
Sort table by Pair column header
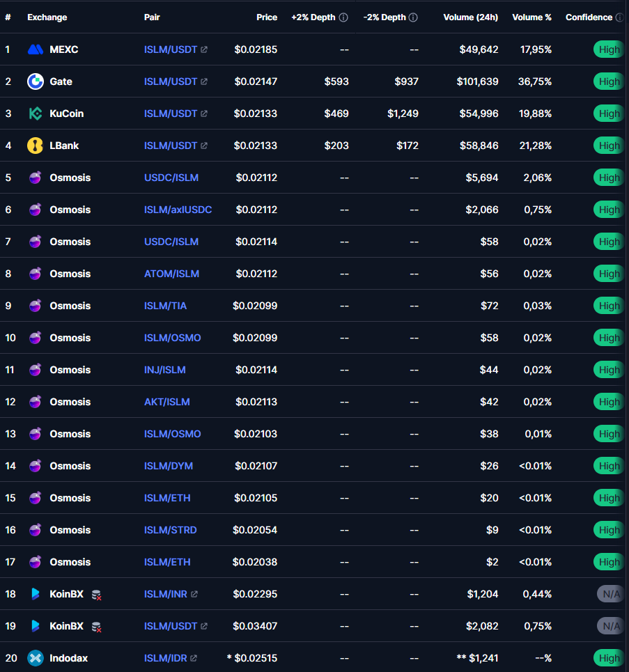pyautogui.click(x=152, y=17)
